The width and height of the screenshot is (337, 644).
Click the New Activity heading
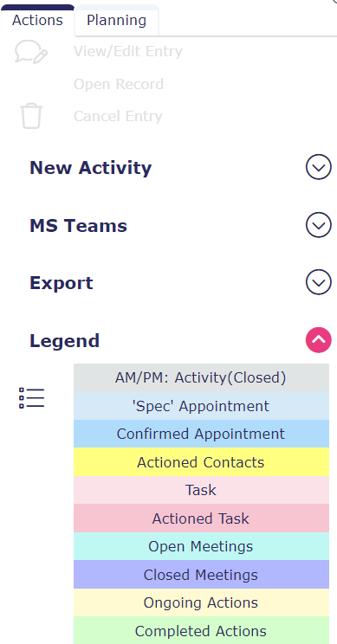coord(90,168)
